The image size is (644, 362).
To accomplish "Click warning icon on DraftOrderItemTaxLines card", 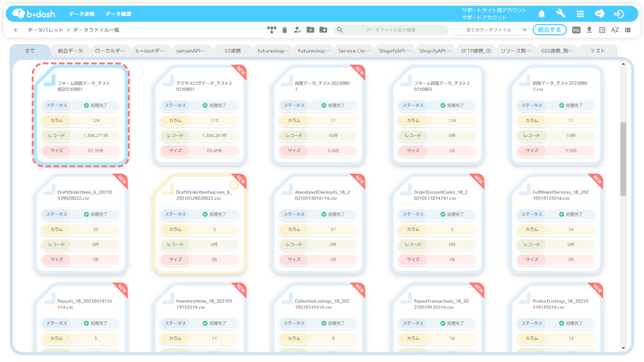I will (233, 185).
